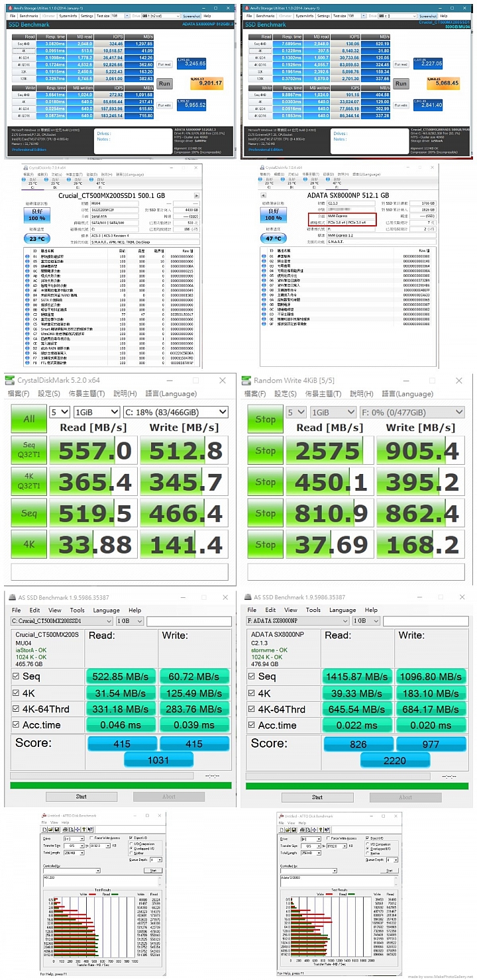Click next-drive arrow beside Crucial_CT500MX200SSD1 heading
The height and width of the screenshot is (980, 477).
[x=197, y=195]
